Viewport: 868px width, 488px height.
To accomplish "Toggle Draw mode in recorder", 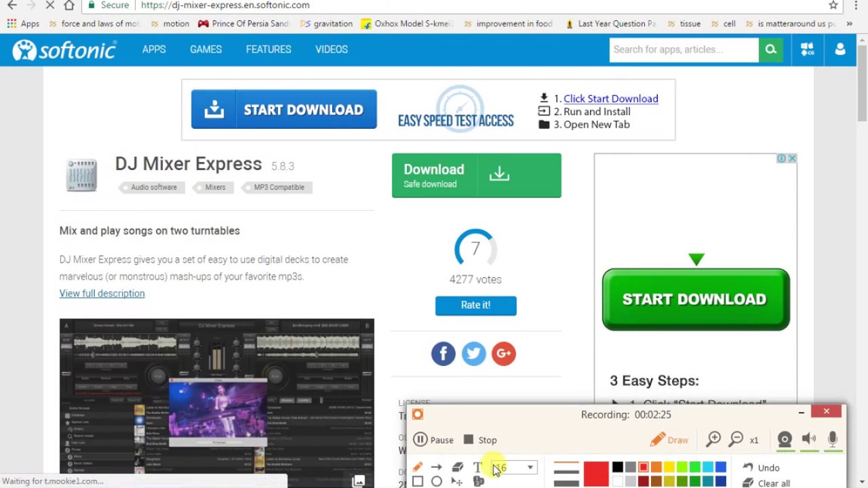I will (x=669, y=440).
